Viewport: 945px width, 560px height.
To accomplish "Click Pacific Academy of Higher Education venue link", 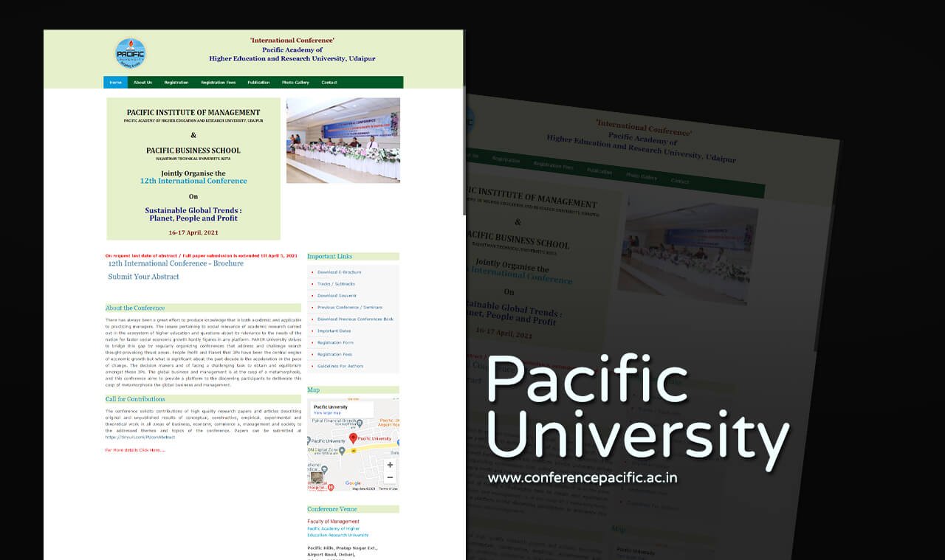I will [x=337, y=532].
